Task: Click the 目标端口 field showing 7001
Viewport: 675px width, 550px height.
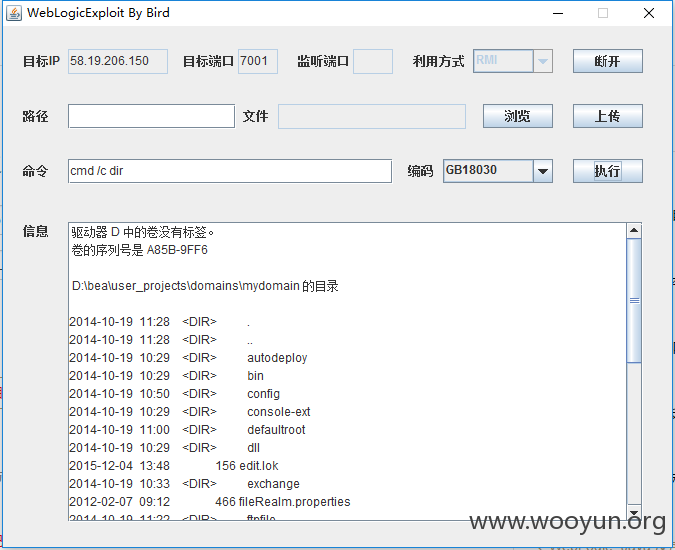Action: tap(258, 61)
